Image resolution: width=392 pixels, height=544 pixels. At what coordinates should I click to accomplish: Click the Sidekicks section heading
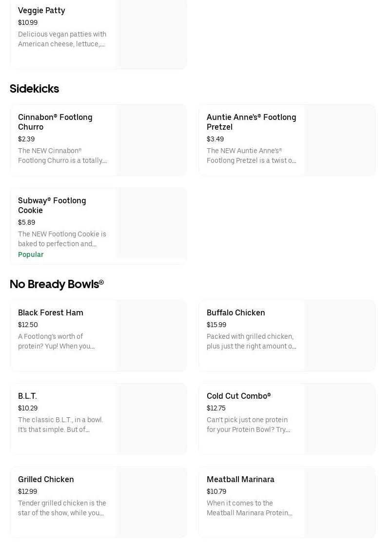point(34,89)
